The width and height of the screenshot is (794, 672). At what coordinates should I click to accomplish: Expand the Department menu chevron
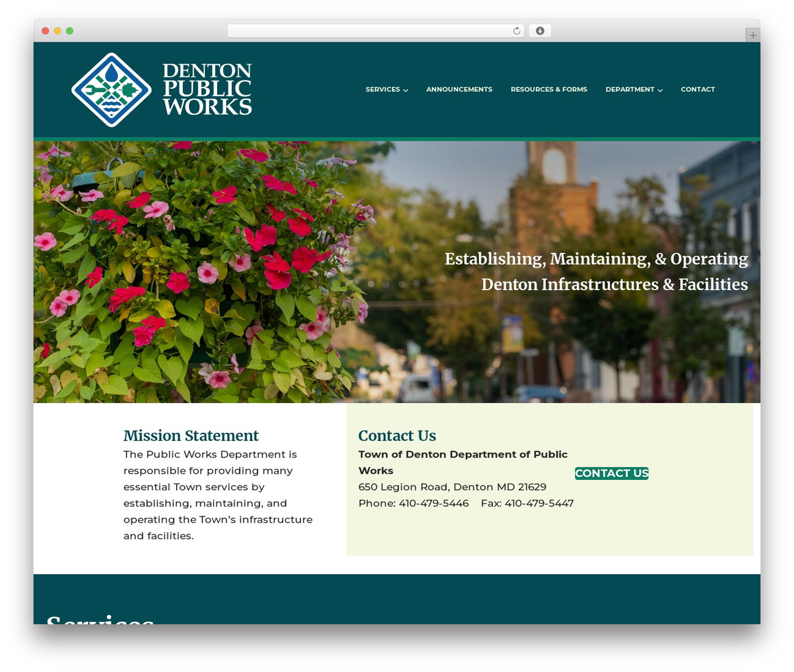[660, 90]
